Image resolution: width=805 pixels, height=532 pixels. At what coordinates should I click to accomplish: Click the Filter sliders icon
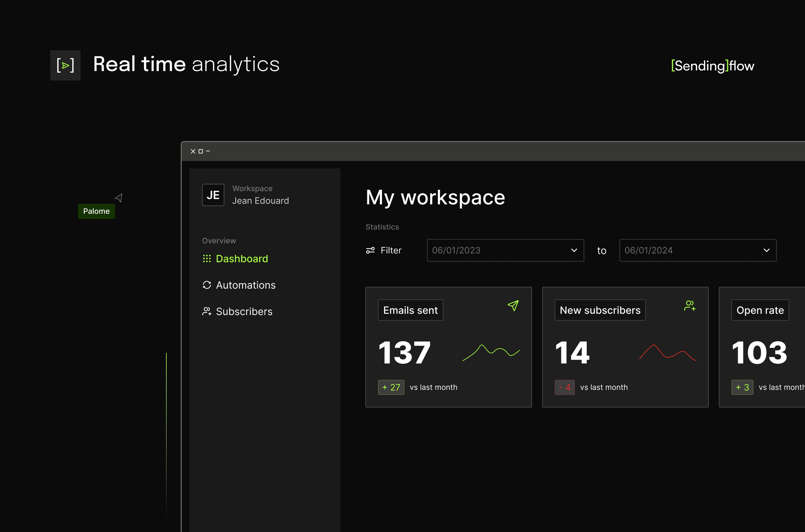pyautogui.click(x=370, y=250)
